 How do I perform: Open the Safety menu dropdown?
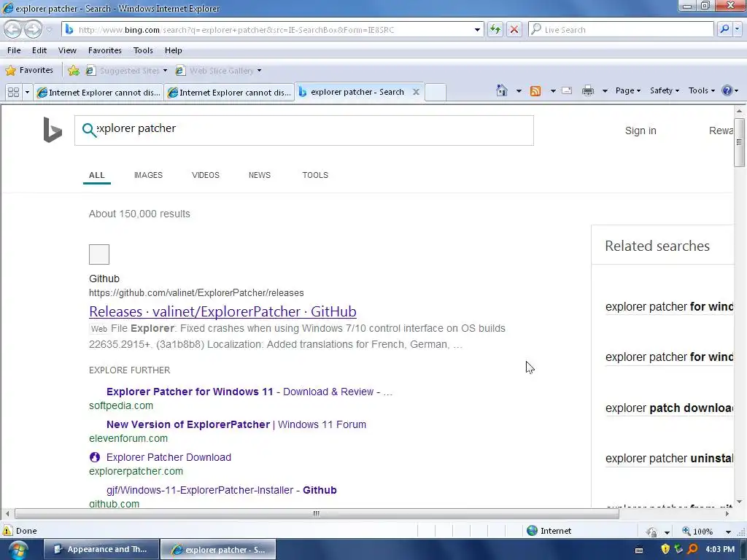pos(665,90)
